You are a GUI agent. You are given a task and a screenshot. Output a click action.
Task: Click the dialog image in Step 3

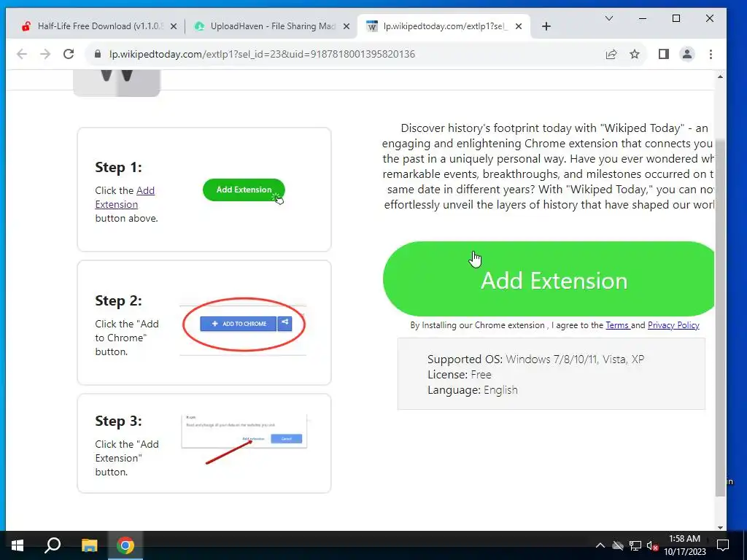click(244, 438)
